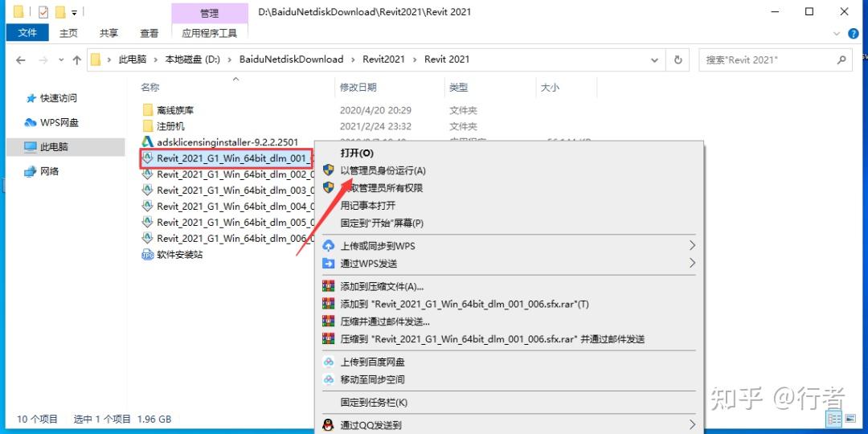Open the 主页 ribbon tab
This screenshot has width=868, height=434.
pos(68,33)
